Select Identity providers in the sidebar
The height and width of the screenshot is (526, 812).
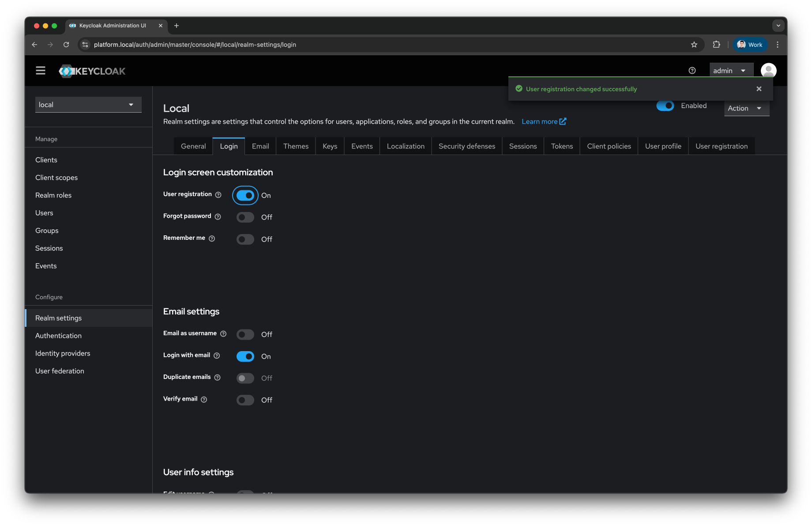62,353
